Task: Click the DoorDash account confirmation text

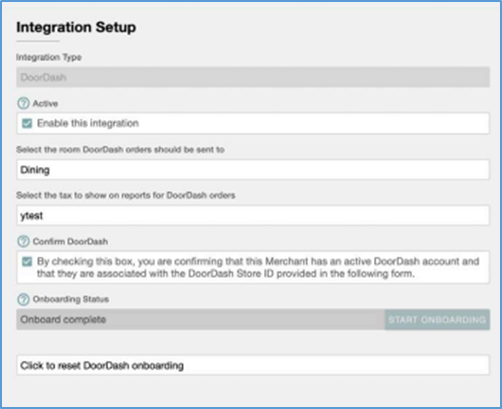Action: click(258, 267)
